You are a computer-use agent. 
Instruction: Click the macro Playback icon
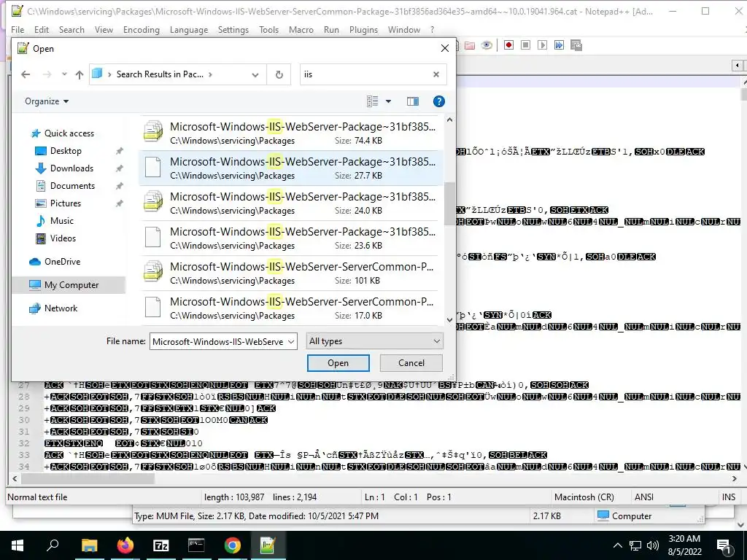point(542,45)
